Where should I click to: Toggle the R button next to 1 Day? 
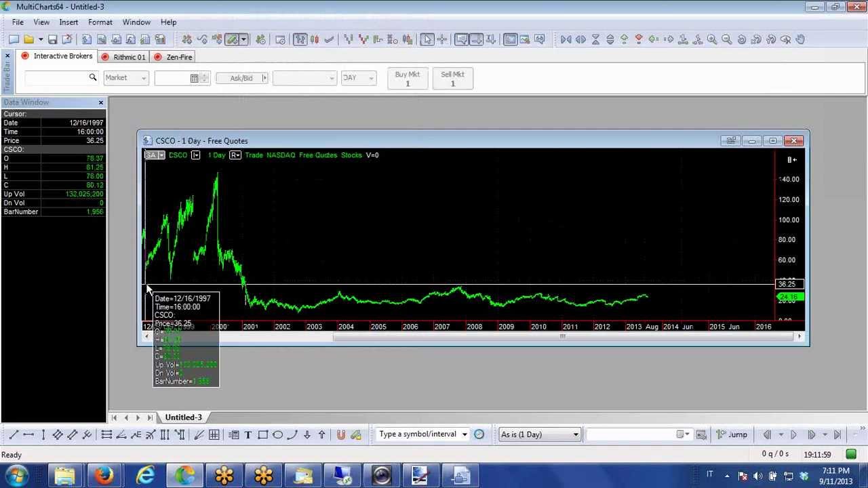[x=235, y=155]
